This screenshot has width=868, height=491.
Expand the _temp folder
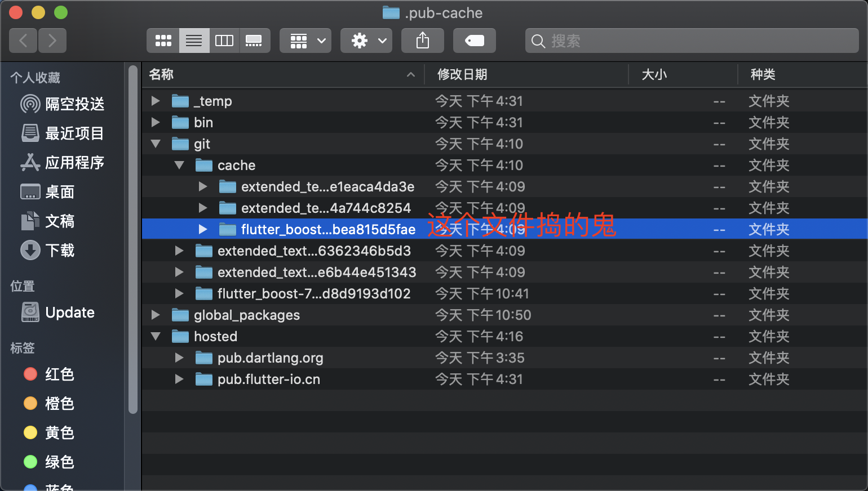coord(156,101)
